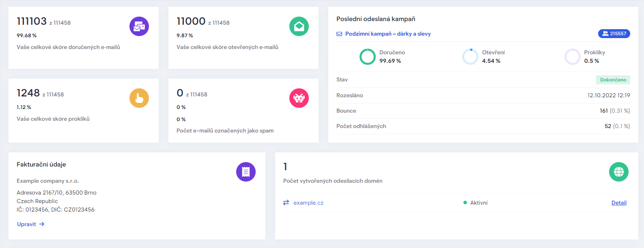Click the swap arrows icon beside example.cz
Image resolution: width=644 pixels, height=248 pixels.
286,203
